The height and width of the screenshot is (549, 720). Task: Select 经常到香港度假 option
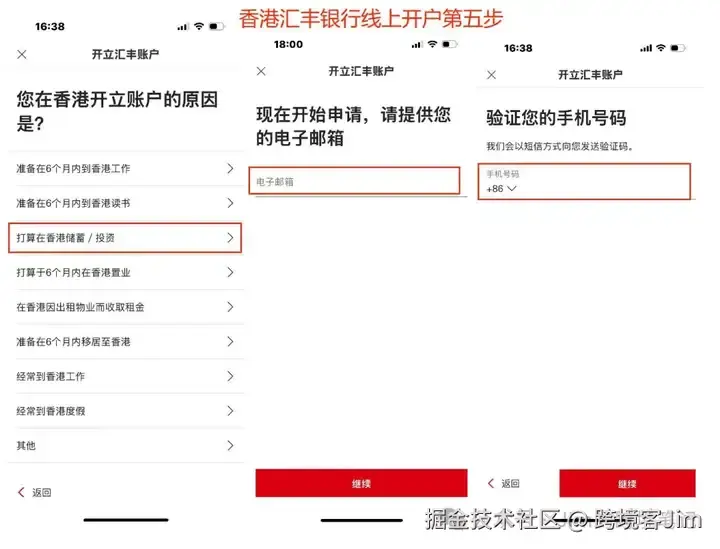pos(125,411)
